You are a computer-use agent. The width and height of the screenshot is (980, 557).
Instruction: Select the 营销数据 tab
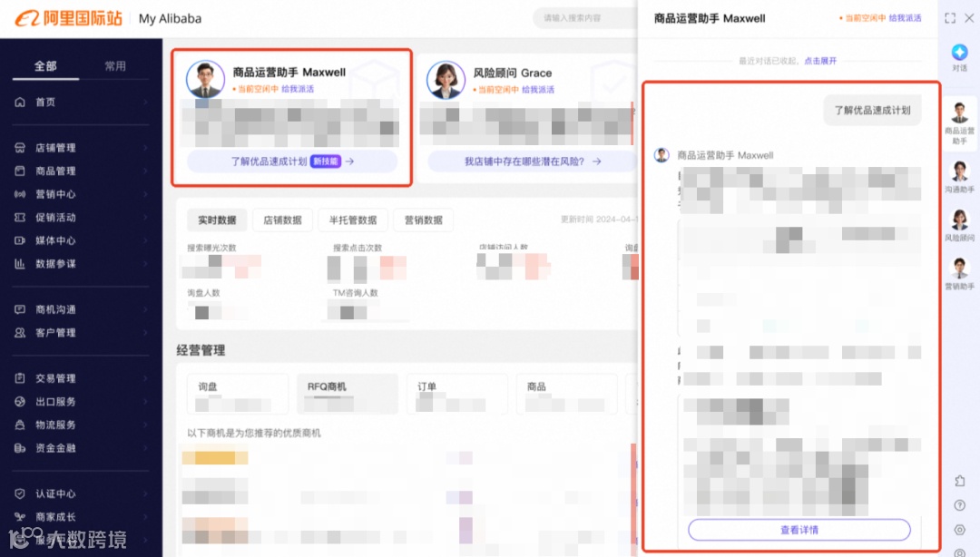[x=424, y=220]
